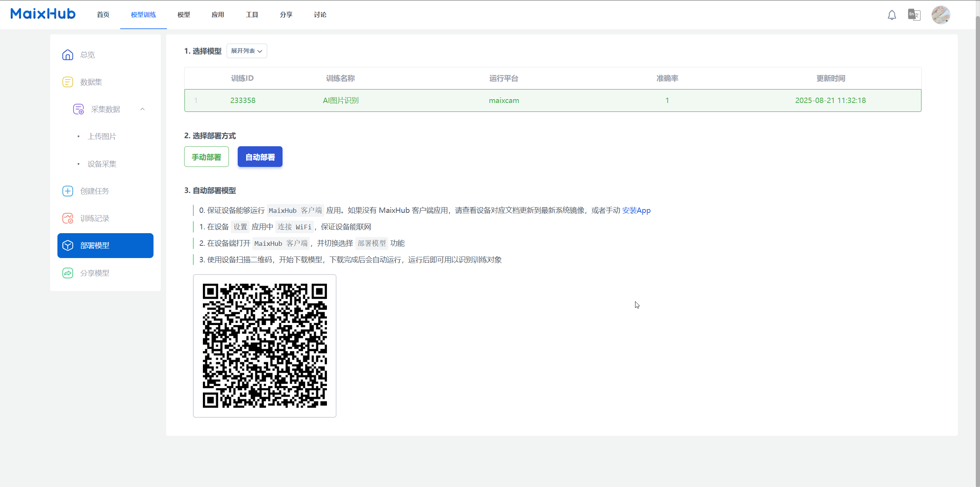
Task: Select 手动部署 deployment mode
Action: [206, 157]
